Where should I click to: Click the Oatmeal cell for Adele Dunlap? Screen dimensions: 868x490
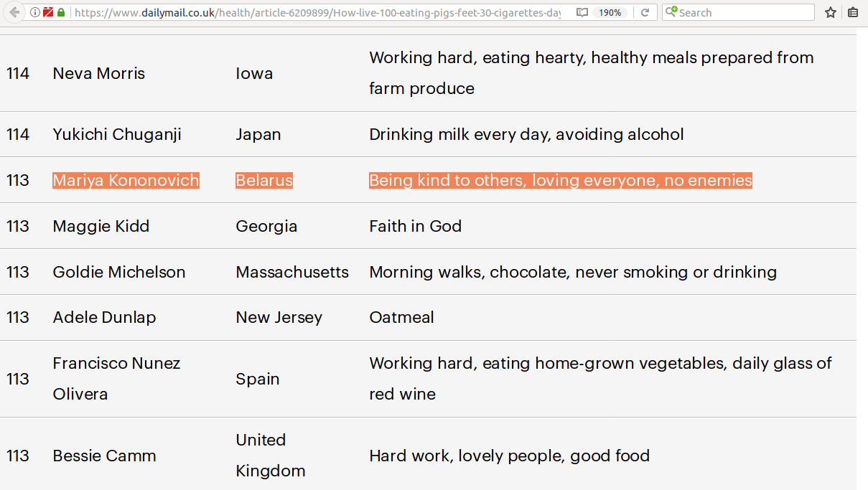401,317
